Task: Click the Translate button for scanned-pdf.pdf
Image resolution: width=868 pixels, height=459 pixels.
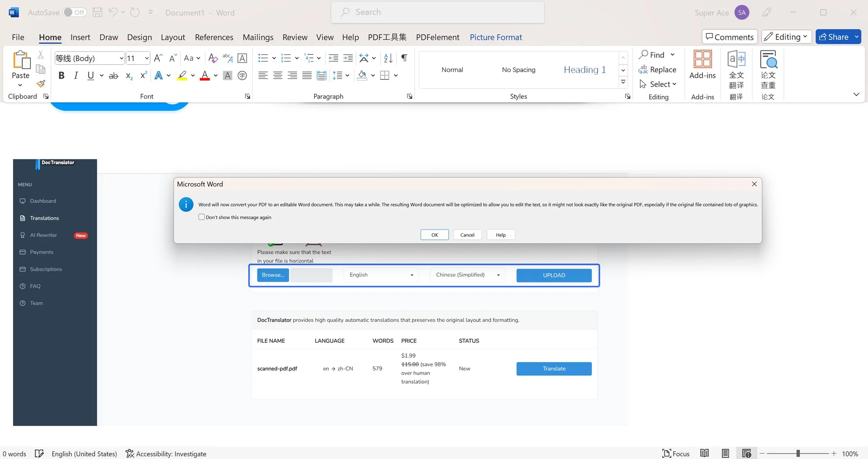Action: click(x=554, y=368)
